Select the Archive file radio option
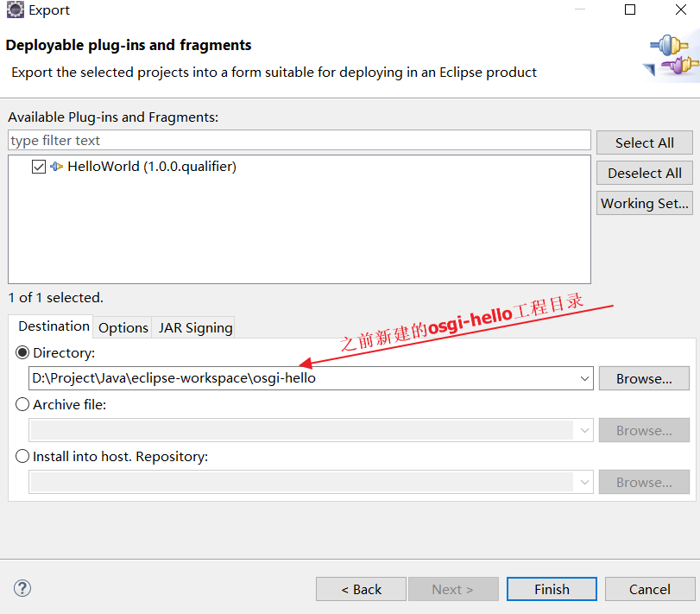700x614 pixels. click(22, 404)
